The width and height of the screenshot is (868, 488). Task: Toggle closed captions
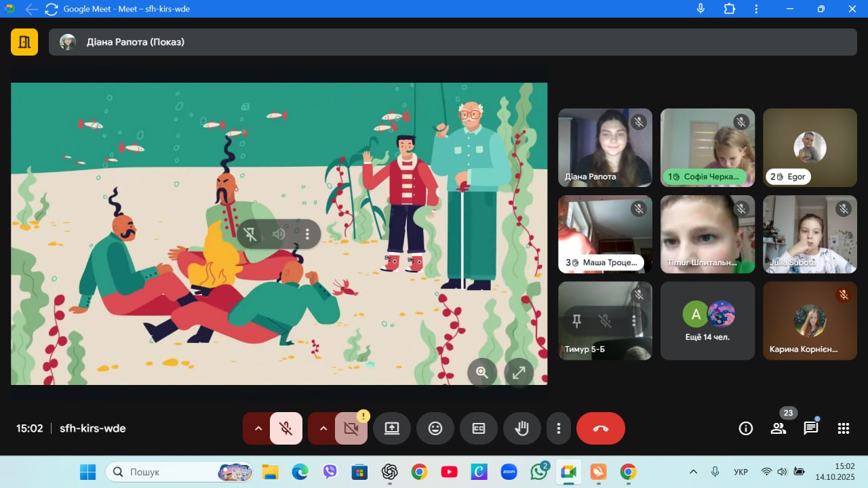click(478, 428)
